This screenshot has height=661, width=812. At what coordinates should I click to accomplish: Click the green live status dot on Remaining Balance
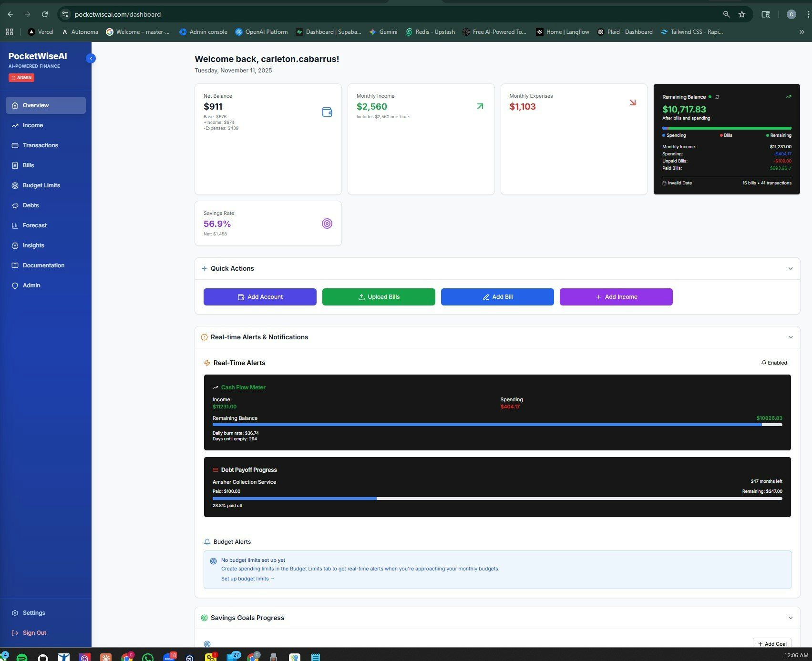[710, 97]
